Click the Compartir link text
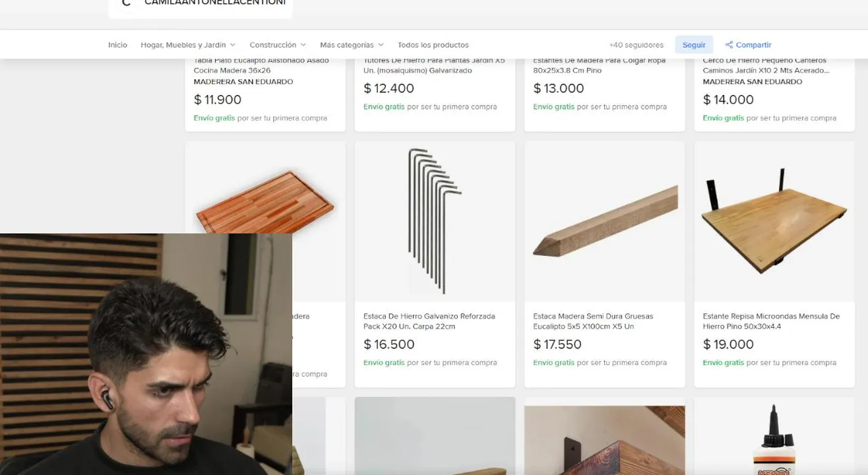The width and height of the screenshot is (868, 475). coord(753,45)
